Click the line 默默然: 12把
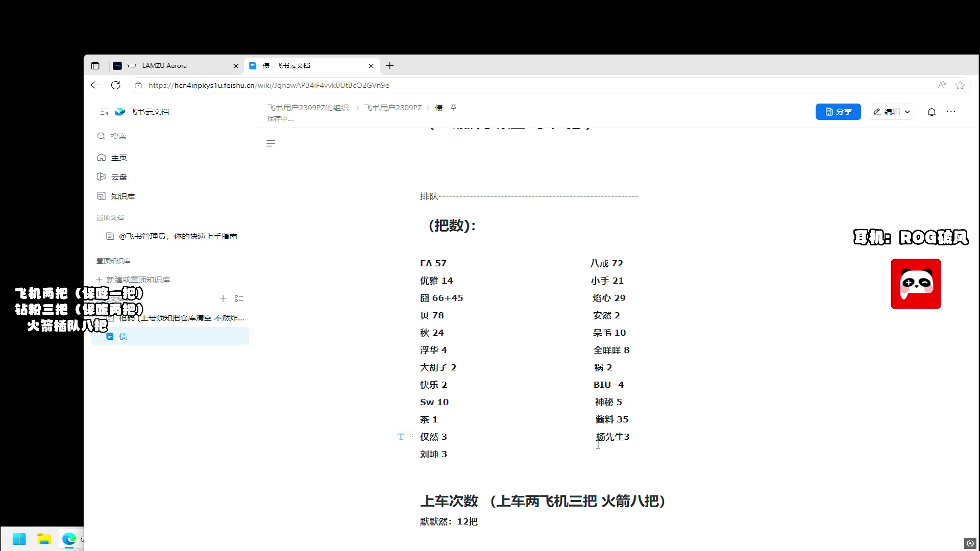The height and width of the screenshot is (551, 980). [449, 521]
